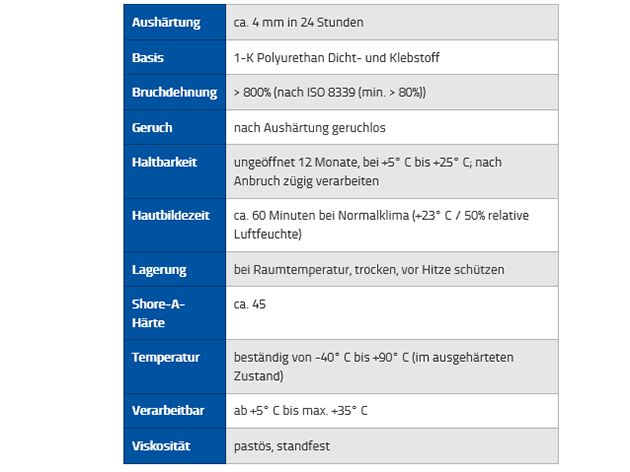Click the 'ungeöffnet 12 Monate' value cell
Screen dimensions: 630x472
pyautogui.click(x=392, y=172)
